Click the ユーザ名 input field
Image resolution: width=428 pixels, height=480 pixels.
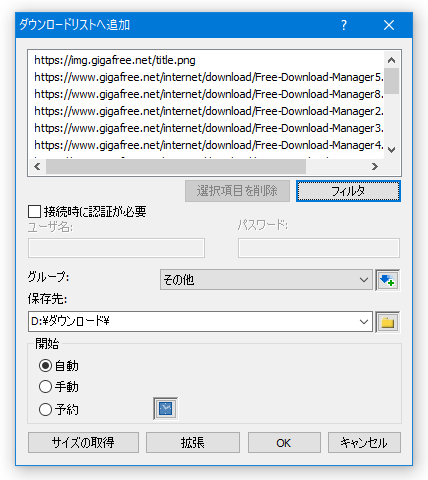116,248
